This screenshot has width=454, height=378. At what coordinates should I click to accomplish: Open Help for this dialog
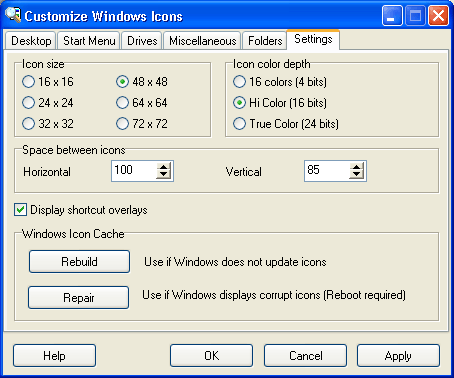pos(54,356)
